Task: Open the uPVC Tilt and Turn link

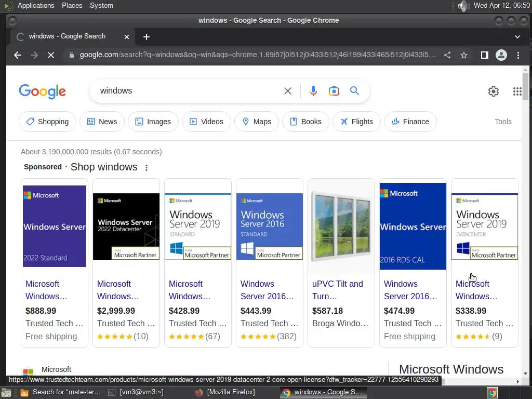Action: click(337, 290)
